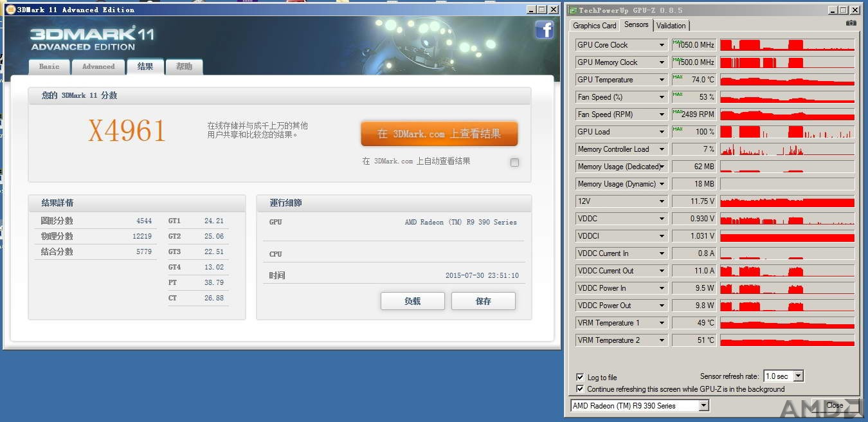Click the 74.0 °C temperature reading
The image size is (868, 422).
click(694, 80)
